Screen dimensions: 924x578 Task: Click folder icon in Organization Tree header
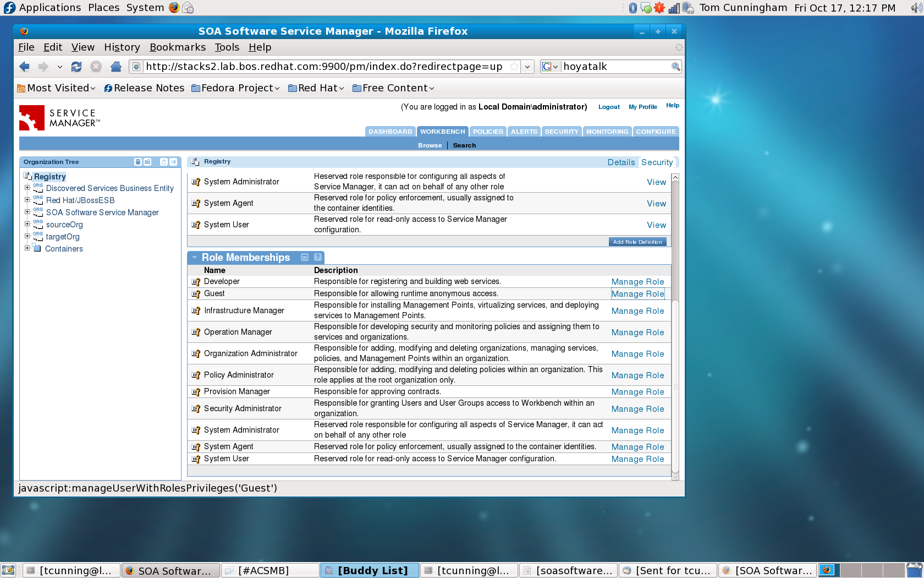point(147,162)
